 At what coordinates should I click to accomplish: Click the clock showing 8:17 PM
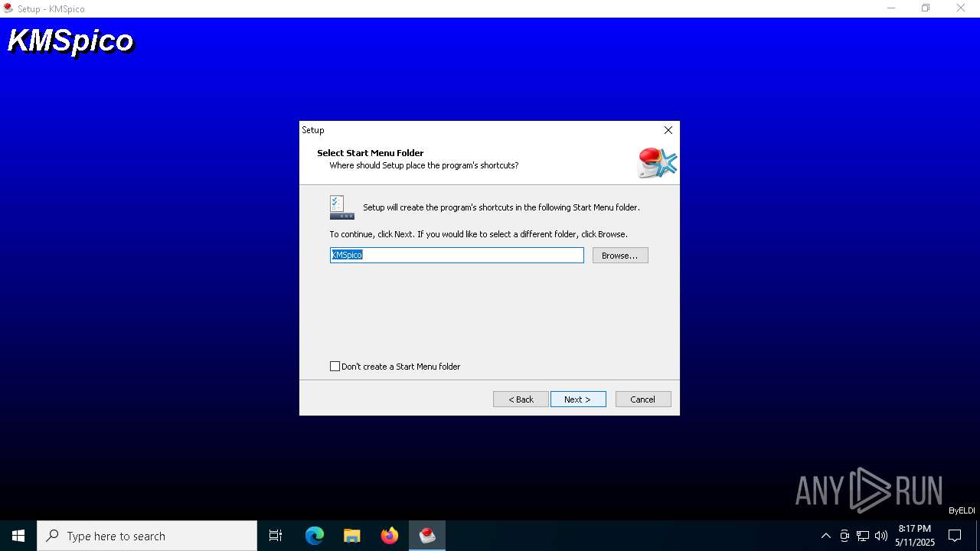click(x=915, y=536)
